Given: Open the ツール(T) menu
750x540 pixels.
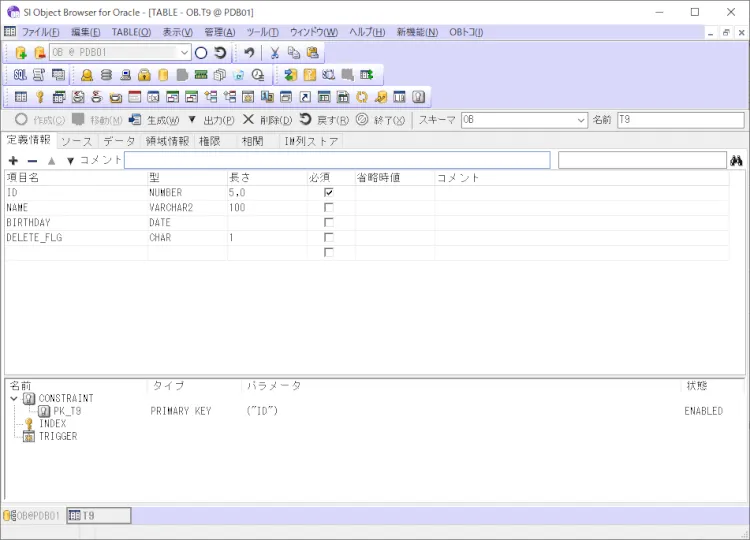Looking at the screenshot, I should (262, 32).
